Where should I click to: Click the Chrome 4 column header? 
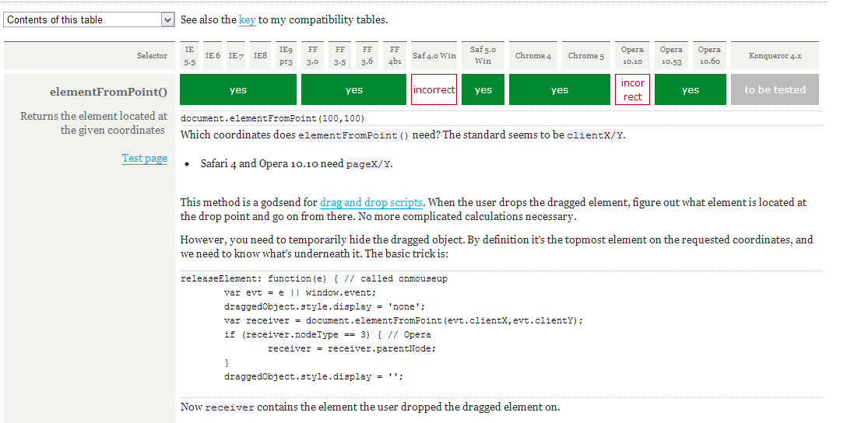tap(533, 56)
